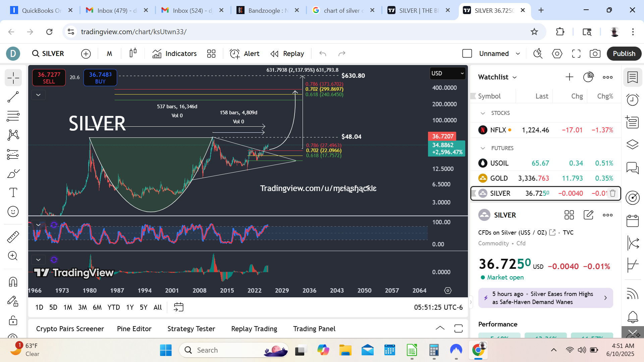Remove SILVER with the trash icon
The image size is (644, 362).
[x=612, y=193]
